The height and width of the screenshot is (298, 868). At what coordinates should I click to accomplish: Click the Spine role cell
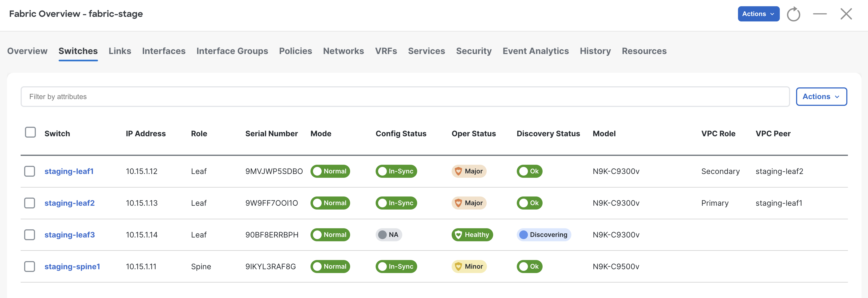[201, 266]
